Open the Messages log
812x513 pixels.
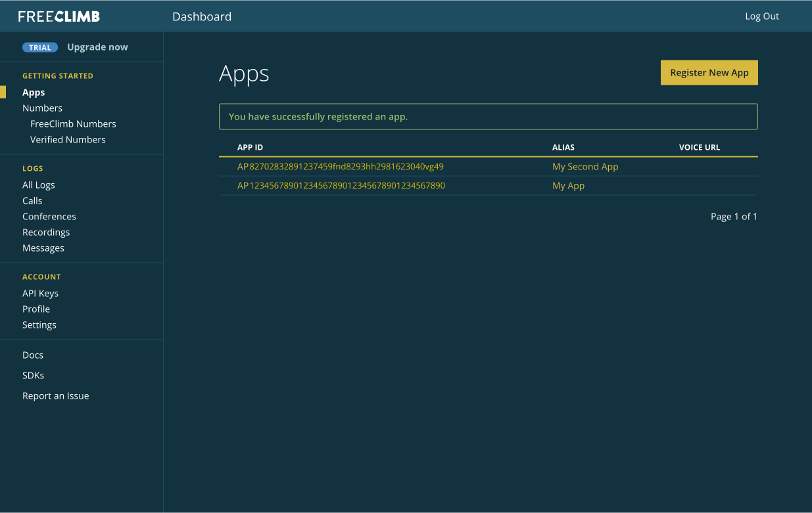[x=43, y=248]
